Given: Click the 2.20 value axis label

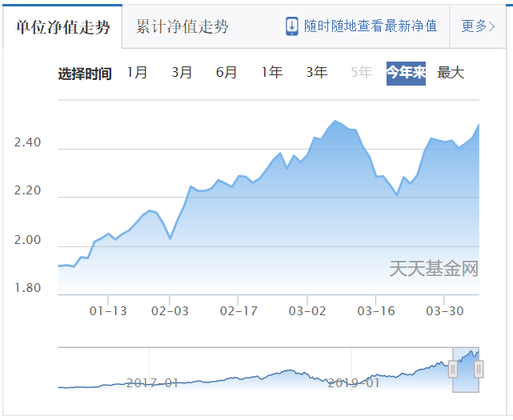Looking at the screenshot, I should [27, 190].
